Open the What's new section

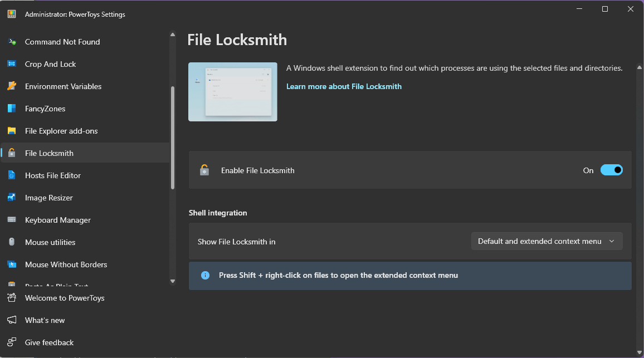(x=45, y=320)
